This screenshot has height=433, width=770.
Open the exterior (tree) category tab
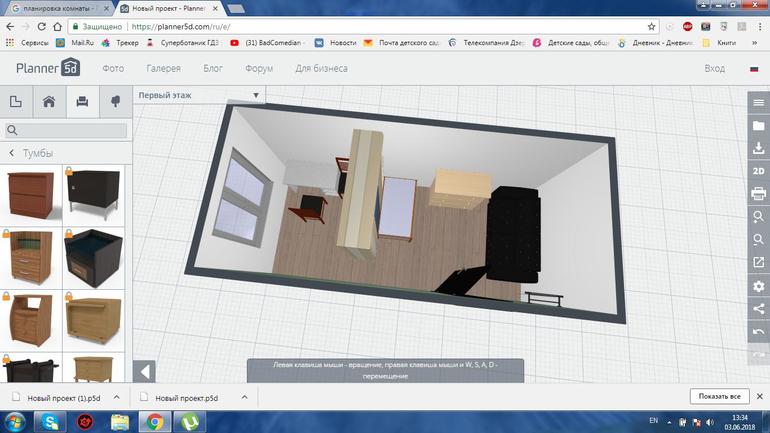coord(115,102)
